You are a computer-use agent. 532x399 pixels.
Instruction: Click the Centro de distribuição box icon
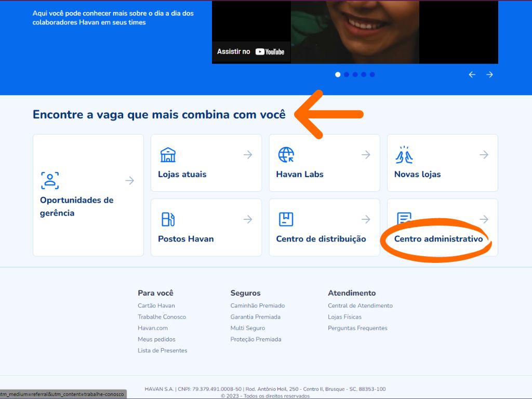286,219
